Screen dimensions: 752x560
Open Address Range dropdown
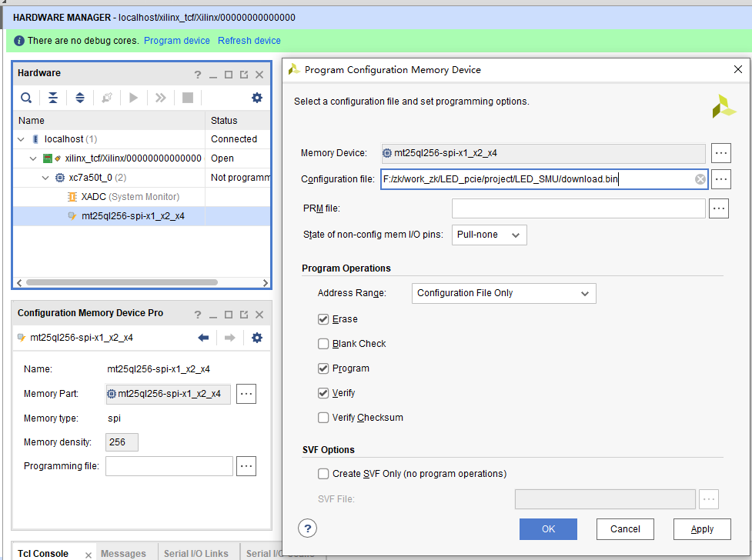503,293
